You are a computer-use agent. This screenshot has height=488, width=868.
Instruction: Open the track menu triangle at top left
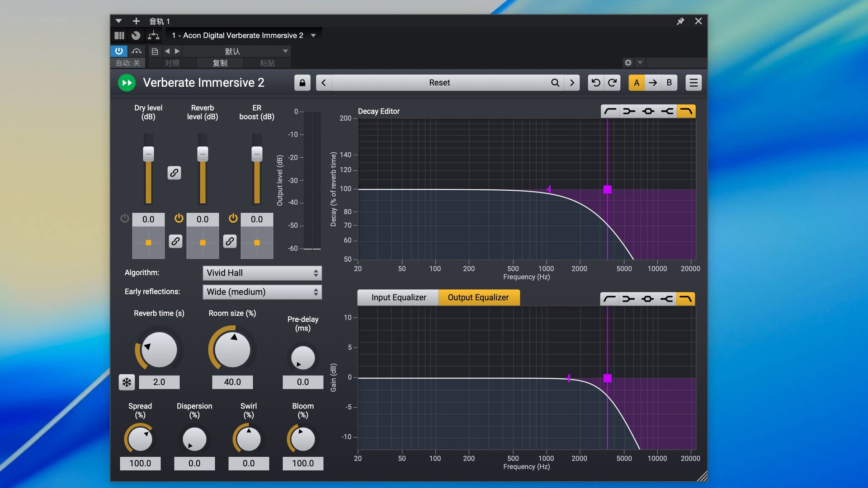point(118,21)
